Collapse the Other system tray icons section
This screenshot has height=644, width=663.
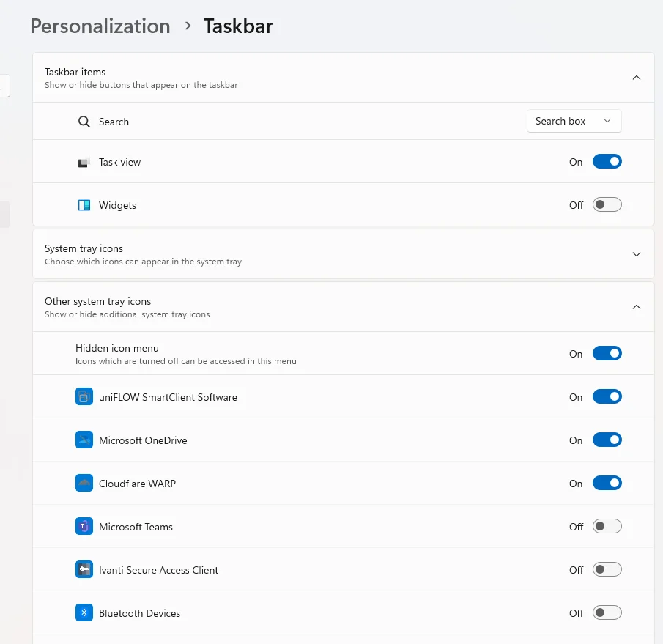[636, 307]
